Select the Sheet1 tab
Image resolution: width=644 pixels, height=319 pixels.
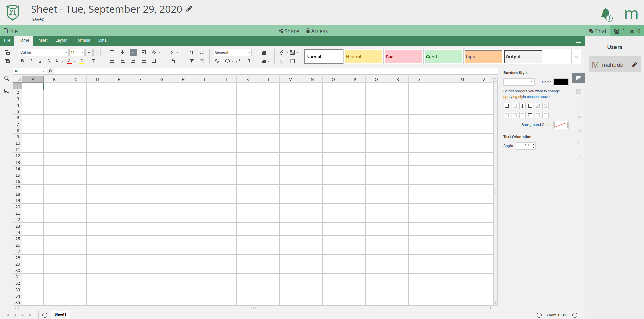click(60, 315)
